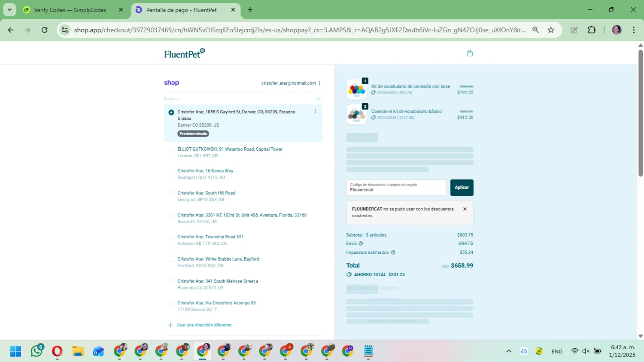The image size is (644, 362).
Task: Close the Pantalla de pago tab
Action: pos(233,10)
